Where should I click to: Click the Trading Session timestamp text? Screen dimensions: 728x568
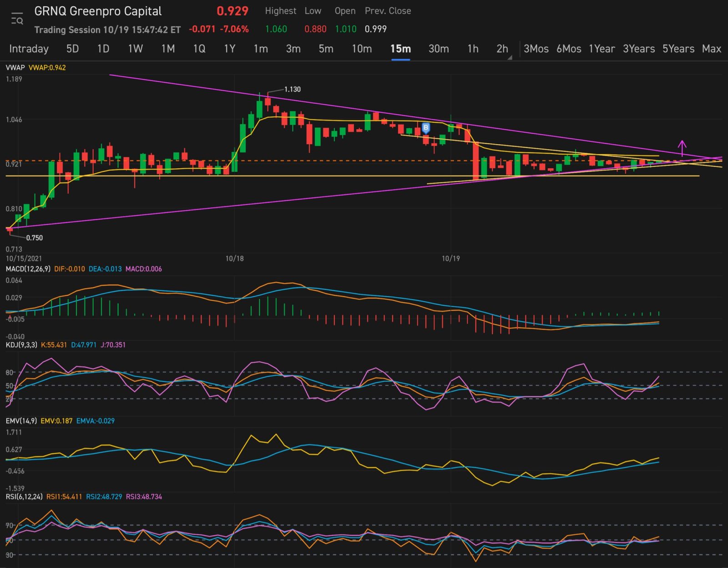[x=107, y=30]
